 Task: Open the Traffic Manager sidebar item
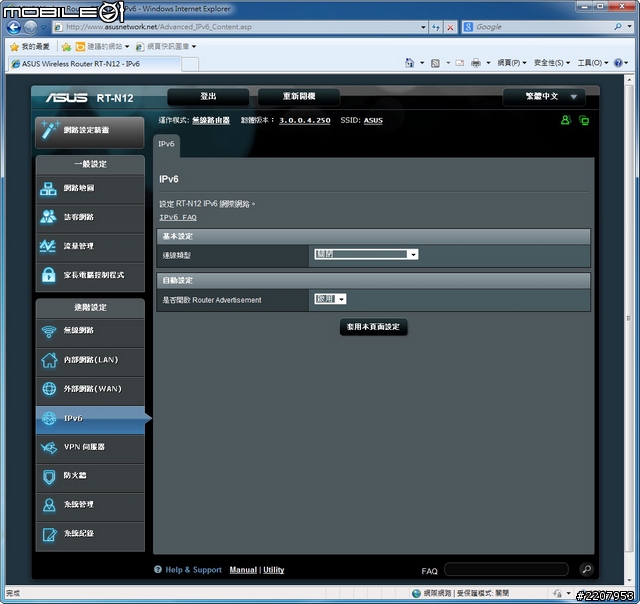(x=90, y=246)
